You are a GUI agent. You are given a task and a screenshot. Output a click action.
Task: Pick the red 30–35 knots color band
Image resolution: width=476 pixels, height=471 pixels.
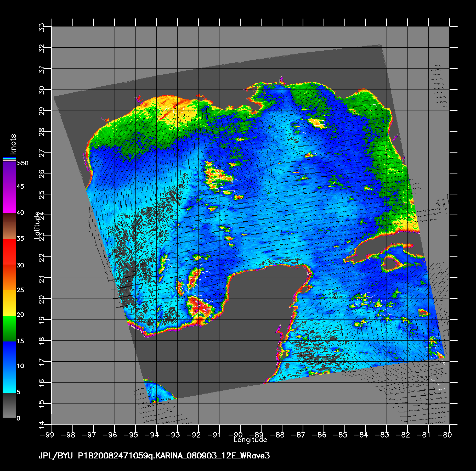pos(9,252)
